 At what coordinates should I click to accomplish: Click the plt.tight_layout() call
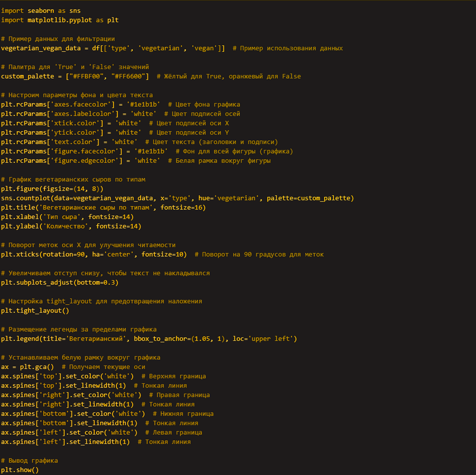point(35,310)
